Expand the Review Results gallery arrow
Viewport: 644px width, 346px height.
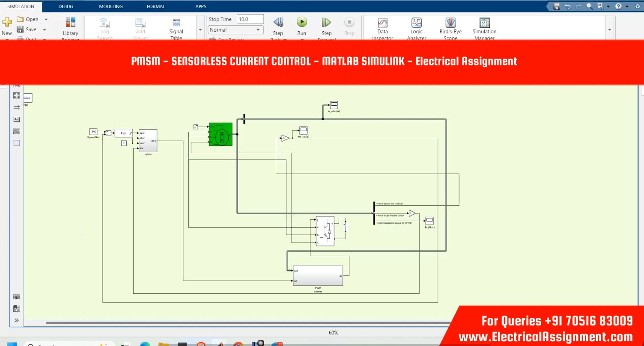click(609, 30)
